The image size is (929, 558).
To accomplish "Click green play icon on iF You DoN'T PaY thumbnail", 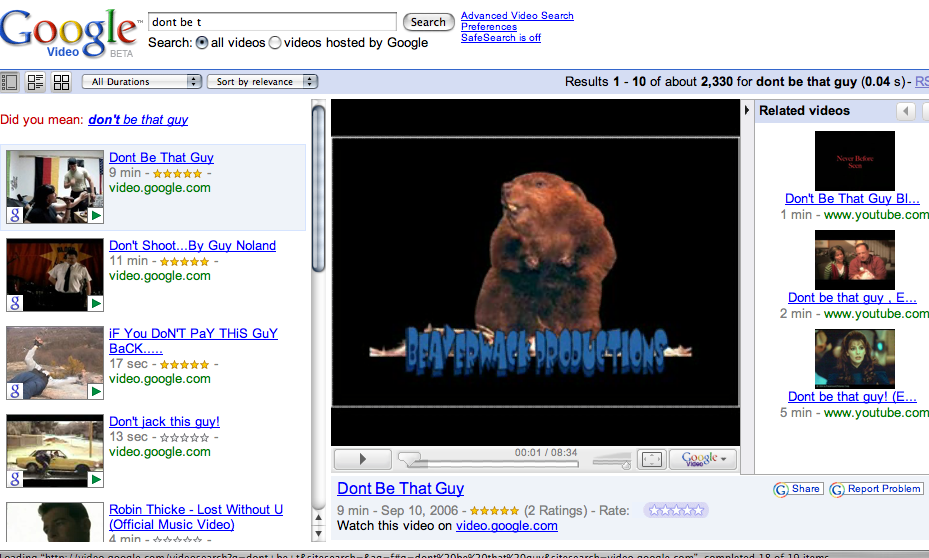I will tap(96, 392).
